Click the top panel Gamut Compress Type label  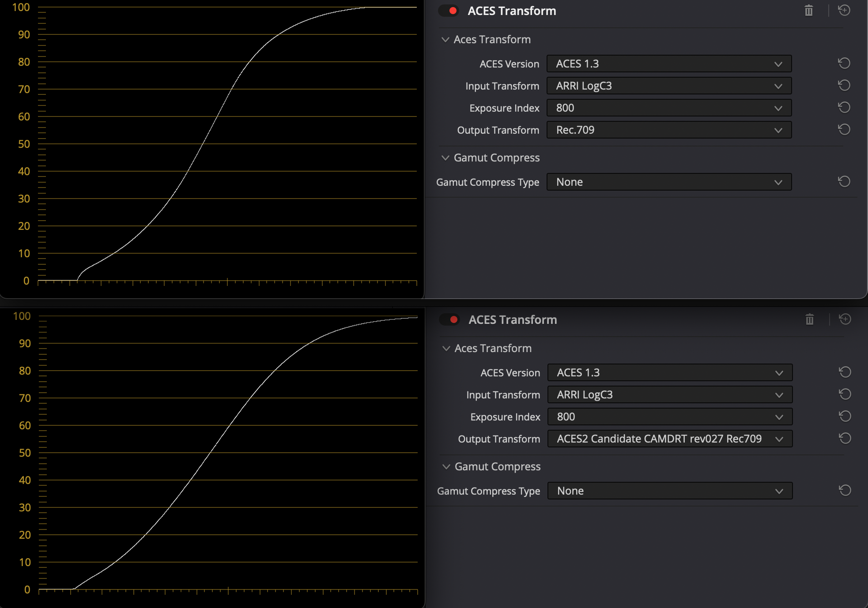pos(487,182)
